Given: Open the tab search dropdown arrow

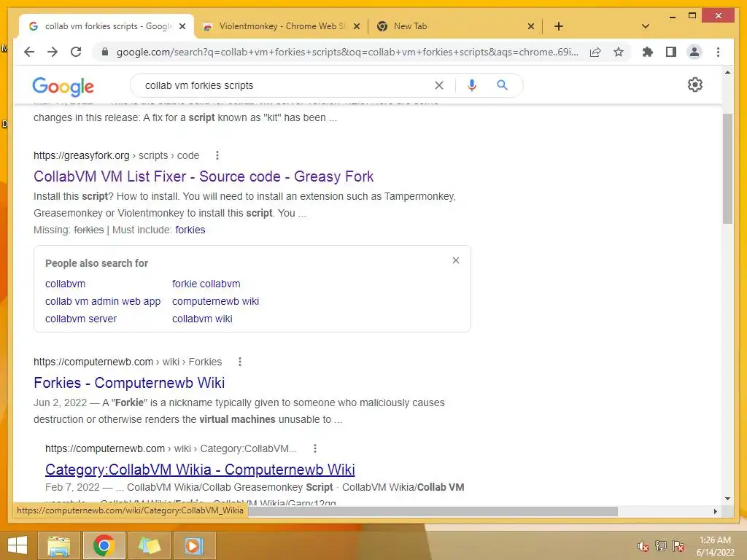Looking at the screenshot, I should [646, 26].
